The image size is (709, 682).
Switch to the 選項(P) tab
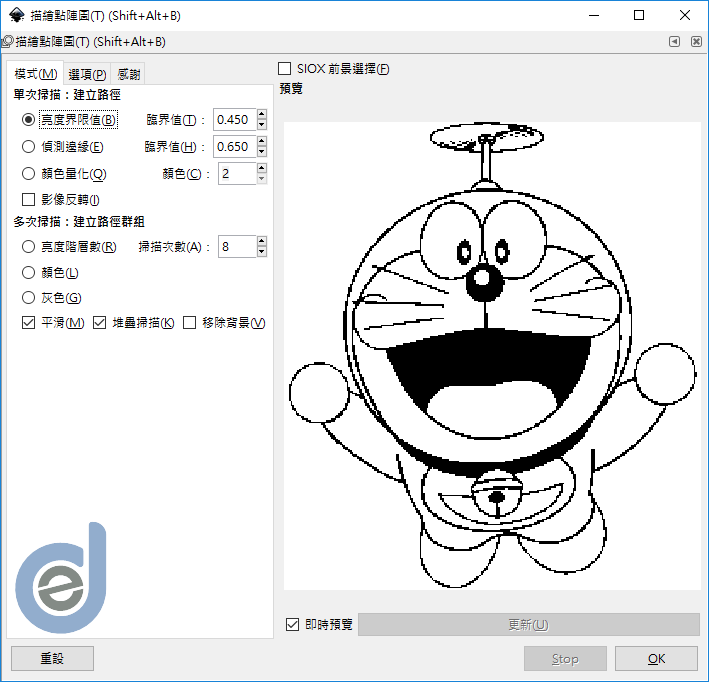[x=87, y=74]
